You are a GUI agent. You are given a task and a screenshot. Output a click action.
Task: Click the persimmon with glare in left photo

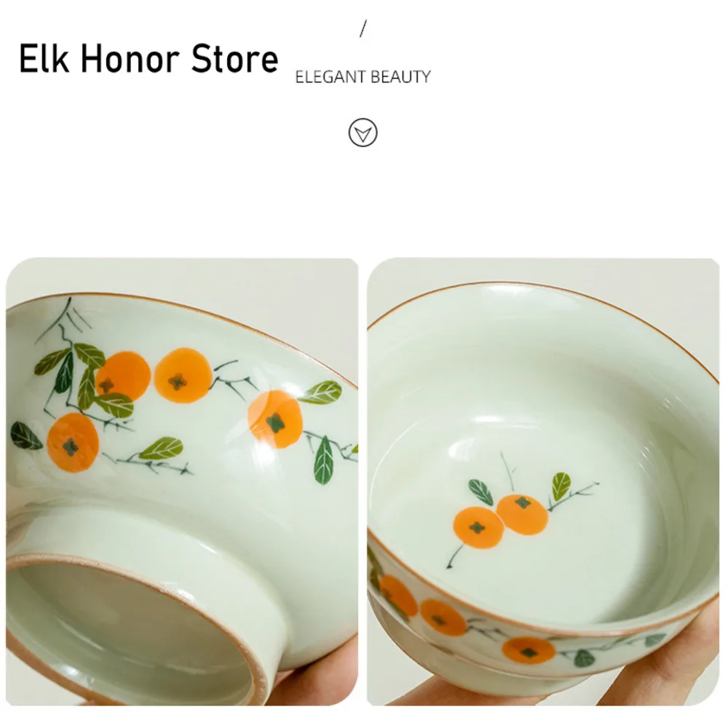click(x=275, y=419)
